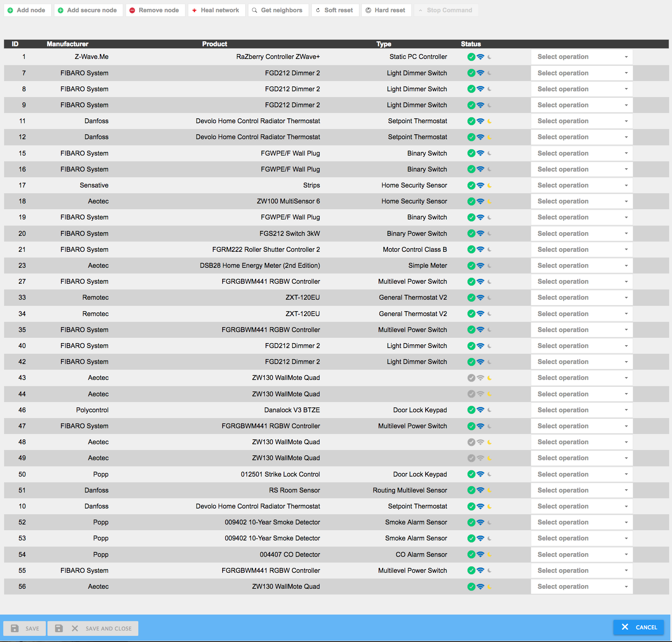This screenshot has width=672, height=642.
Task: Open Select operation for 004407 CO Detector
Action: (x=582, y=554)
